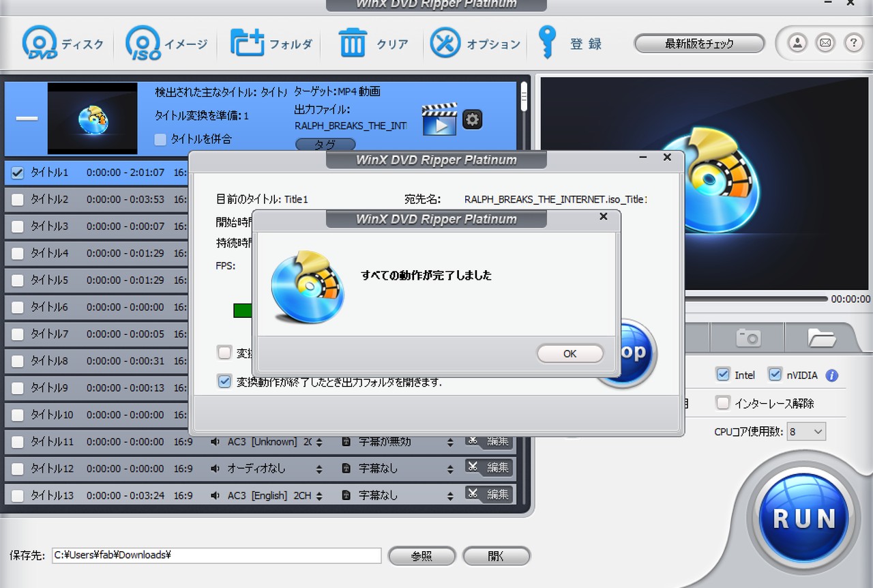Screen dimensions: 873x588
Task: Check title 6 checkbox
Action: 18,307
